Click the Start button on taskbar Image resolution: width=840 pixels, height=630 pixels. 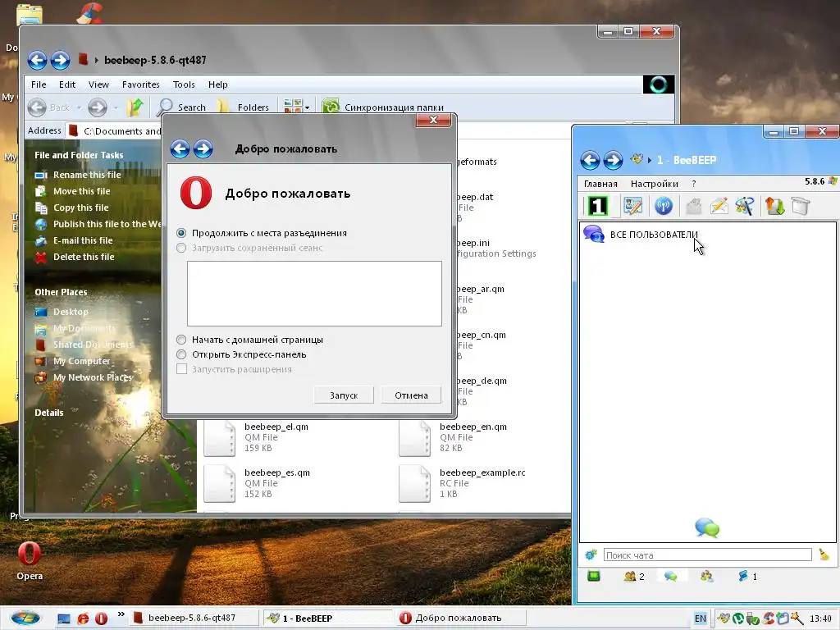[x=25, y=619]
